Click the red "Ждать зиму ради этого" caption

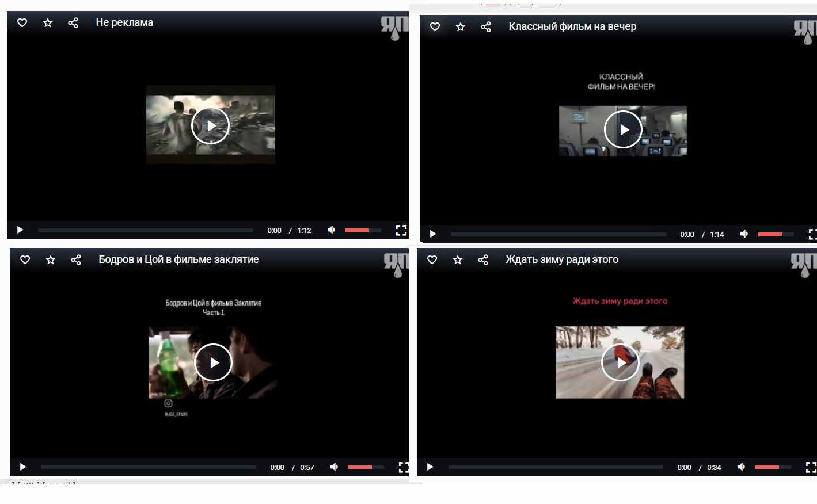(620, 301)
